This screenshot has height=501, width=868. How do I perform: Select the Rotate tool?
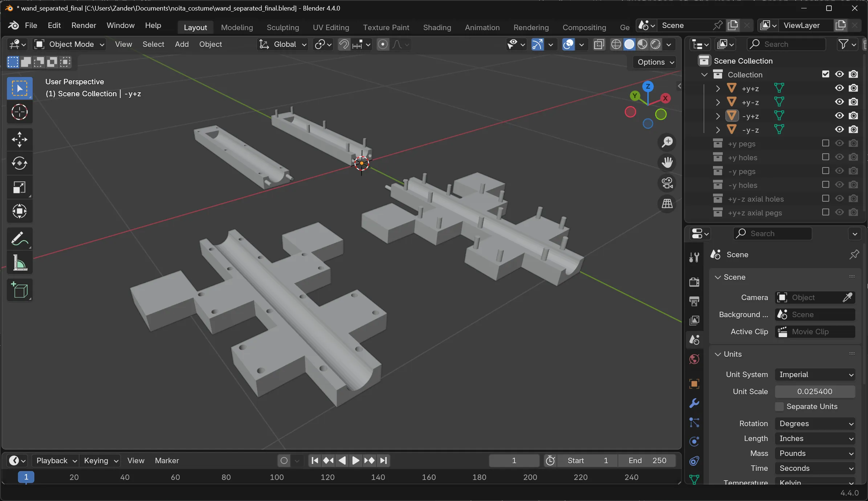point(19,163)
